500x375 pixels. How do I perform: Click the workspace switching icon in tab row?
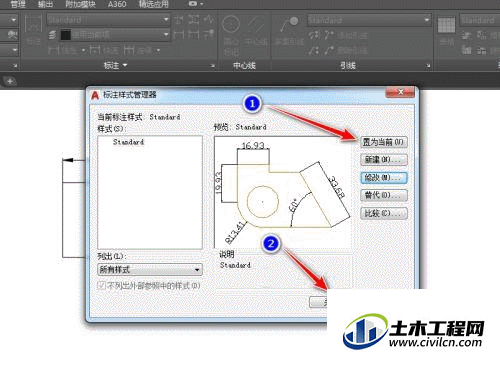(193, 4)
